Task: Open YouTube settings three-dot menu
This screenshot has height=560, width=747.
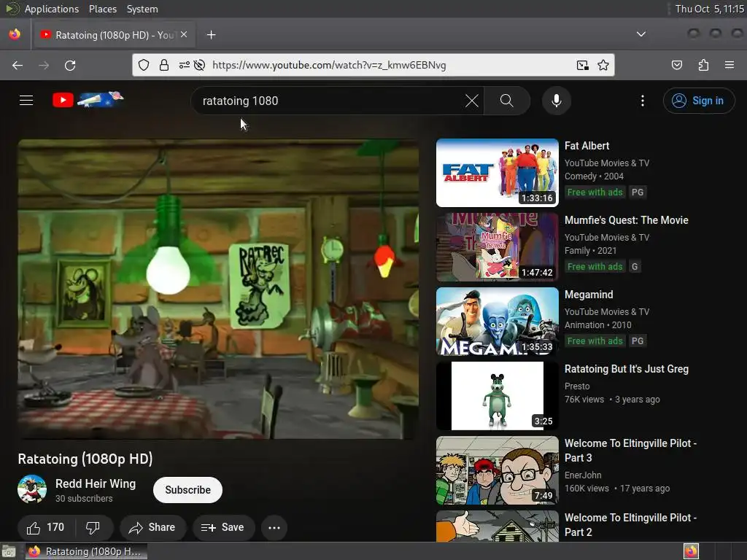Action: point(643,101)
